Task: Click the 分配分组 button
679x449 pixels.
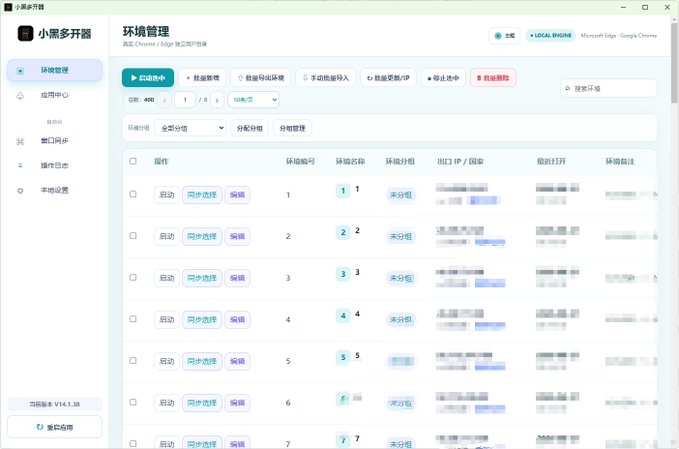Action: (249, 128)
